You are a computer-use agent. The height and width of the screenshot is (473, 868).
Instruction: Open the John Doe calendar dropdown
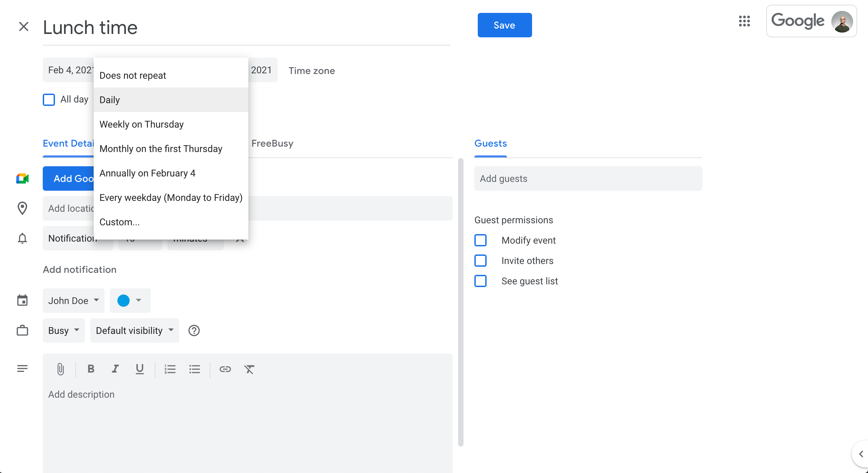click(73, 301)
